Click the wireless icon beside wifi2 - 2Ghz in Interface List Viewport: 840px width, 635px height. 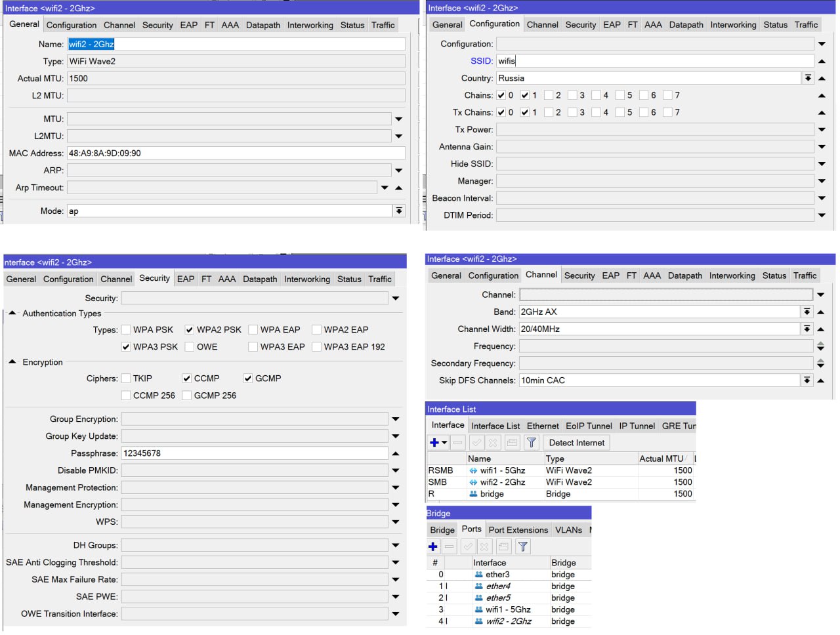[x=473, y=482]
